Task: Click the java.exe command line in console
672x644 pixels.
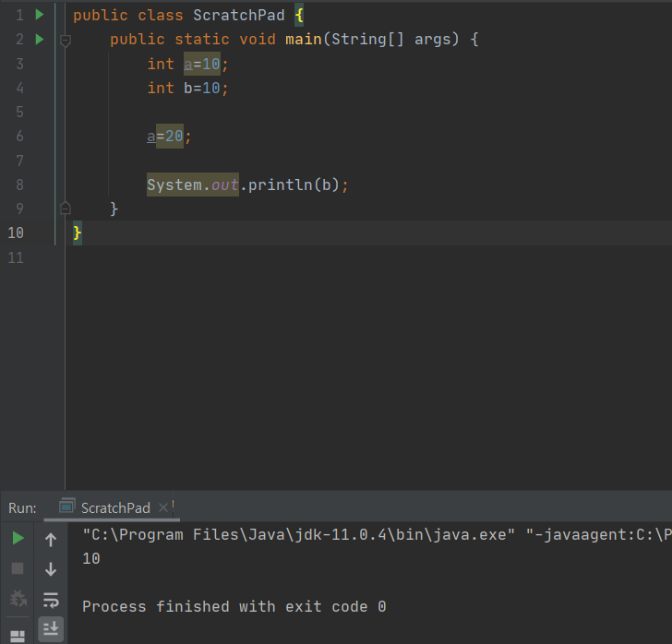Action: point(377,534)
